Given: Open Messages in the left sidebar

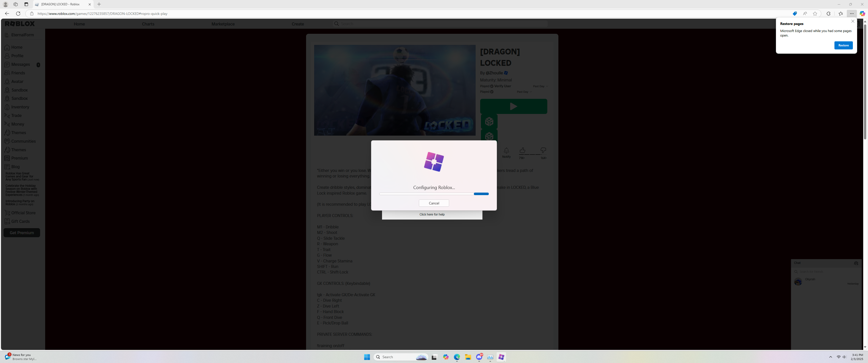Looking at the screenshot, I should click(17, 64).
